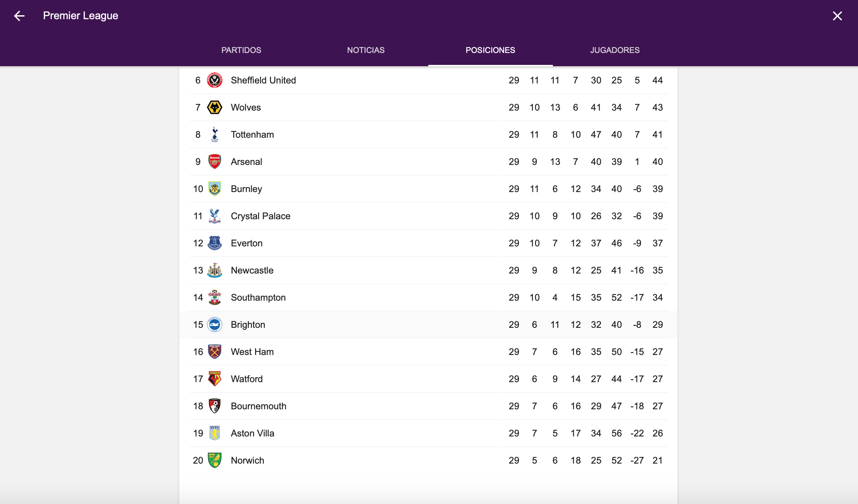Click the Everton club badge
This screenshot has width=858, height=504.
[215, 243]
